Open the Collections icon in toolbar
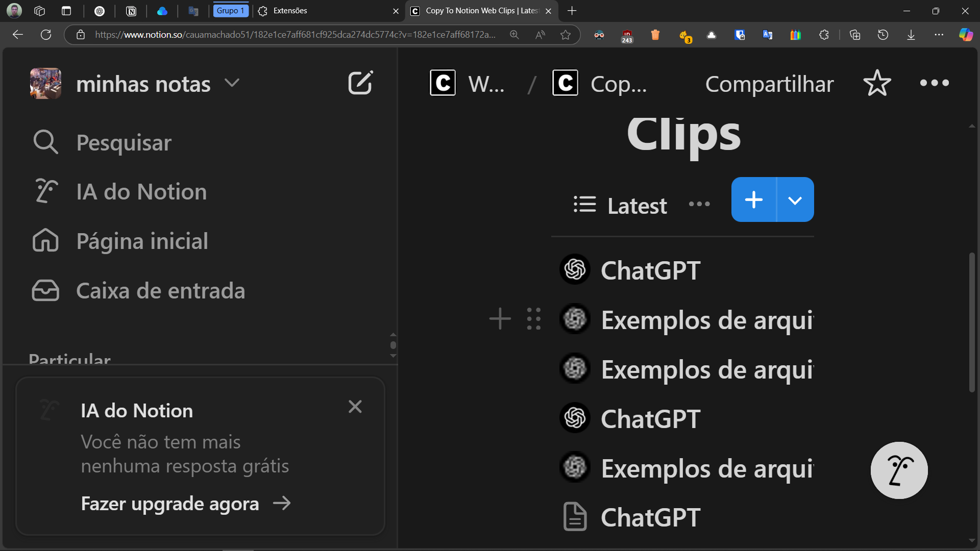 (854, 35)
